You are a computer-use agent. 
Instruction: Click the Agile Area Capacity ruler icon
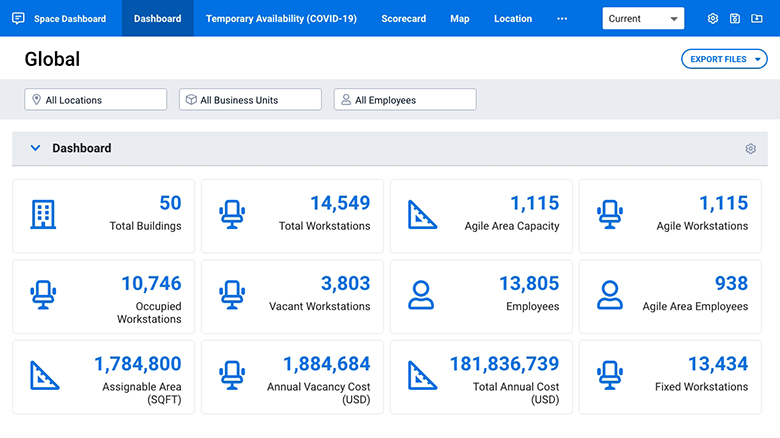click(x=422, y=215)
